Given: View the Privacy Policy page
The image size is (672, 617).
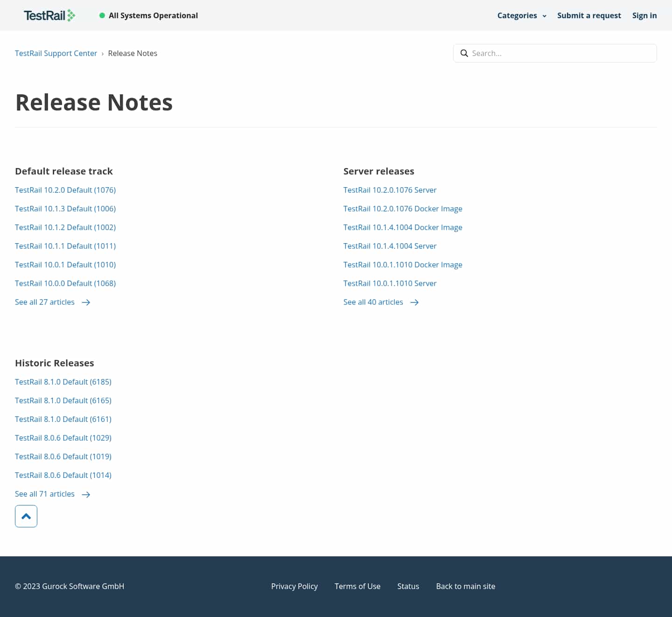Looking at the screenshot, I should tap(294, 586).
